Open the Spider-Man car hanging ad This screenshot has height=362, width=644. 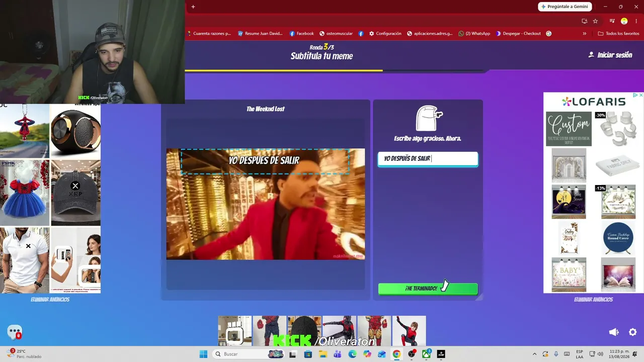tap(25, 131)
